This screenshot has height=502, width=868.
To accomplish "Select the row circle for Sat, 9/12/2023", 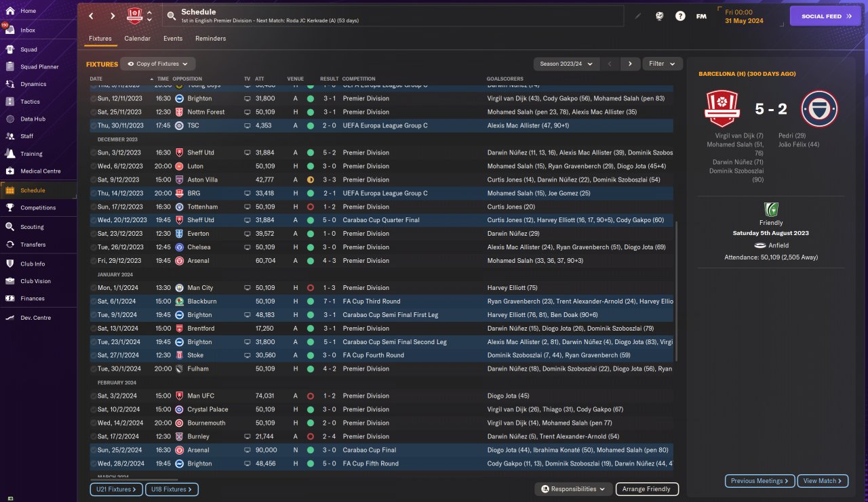I will coord(94,180).
